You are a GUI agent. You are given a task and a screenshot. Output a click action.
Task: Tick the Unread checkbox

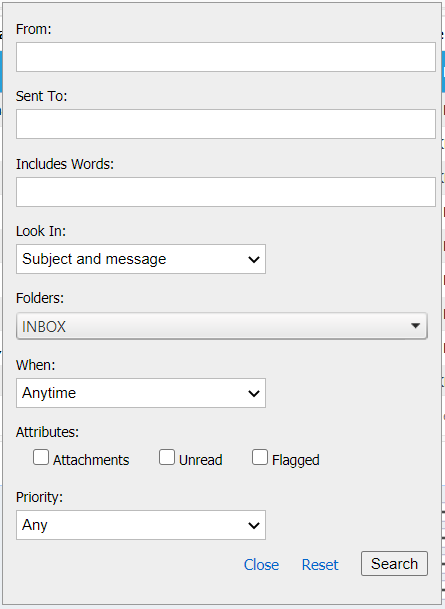coord(167,457)
